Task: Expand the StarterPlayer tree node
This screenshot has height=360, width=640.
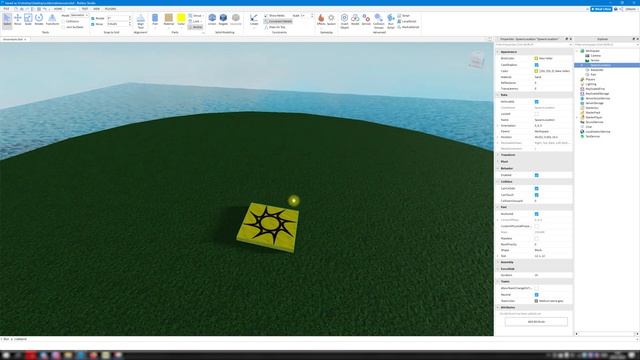Action: [578, 117]
